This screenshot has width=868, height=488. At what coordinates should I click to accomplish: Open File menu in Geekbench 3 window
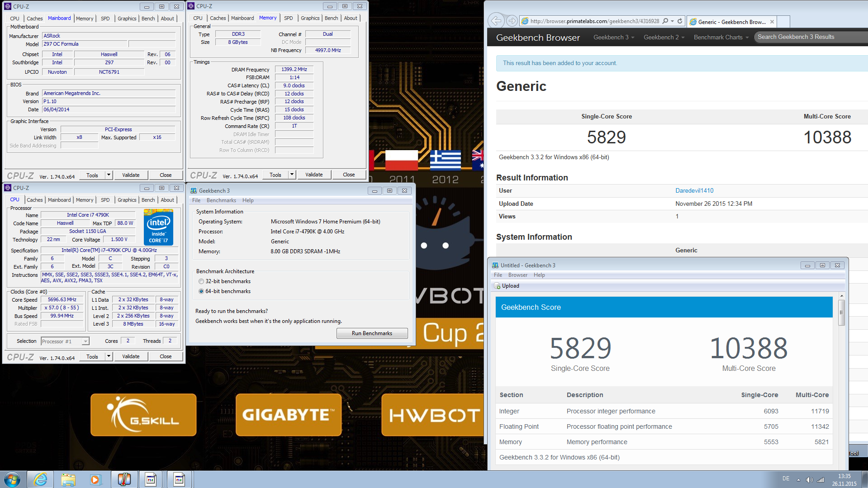click(196, 200)
